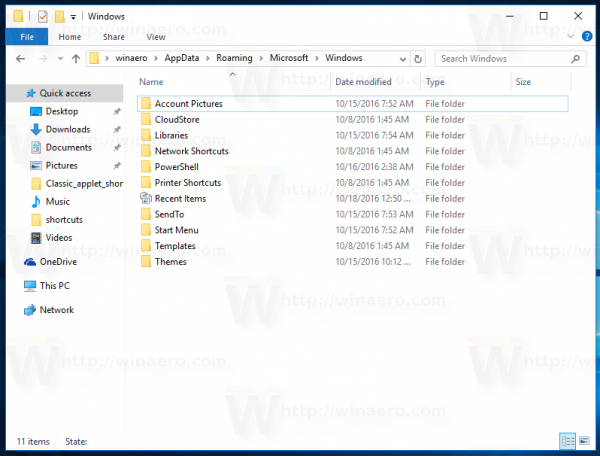Expand chevron after AppData breadcrumb
600x456 pixels.
click(x=208, y=58)
